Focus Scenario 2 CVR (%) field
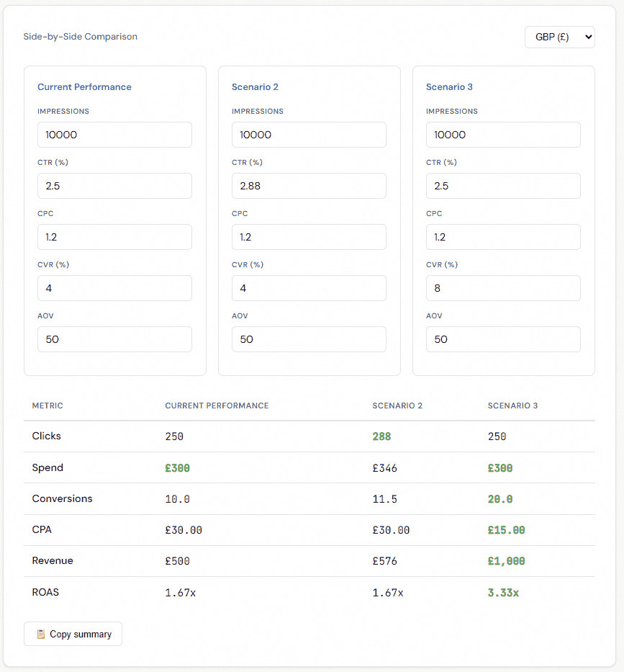The width and height of the screenshot is (624, 672). tap(309, 288)
